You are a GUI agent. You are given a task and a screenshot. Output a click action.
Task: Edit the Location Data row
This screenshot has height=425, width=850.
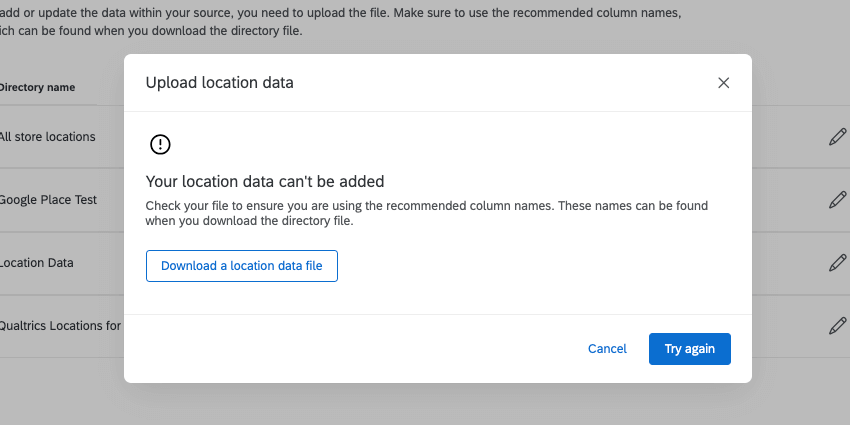click(838, 263)
